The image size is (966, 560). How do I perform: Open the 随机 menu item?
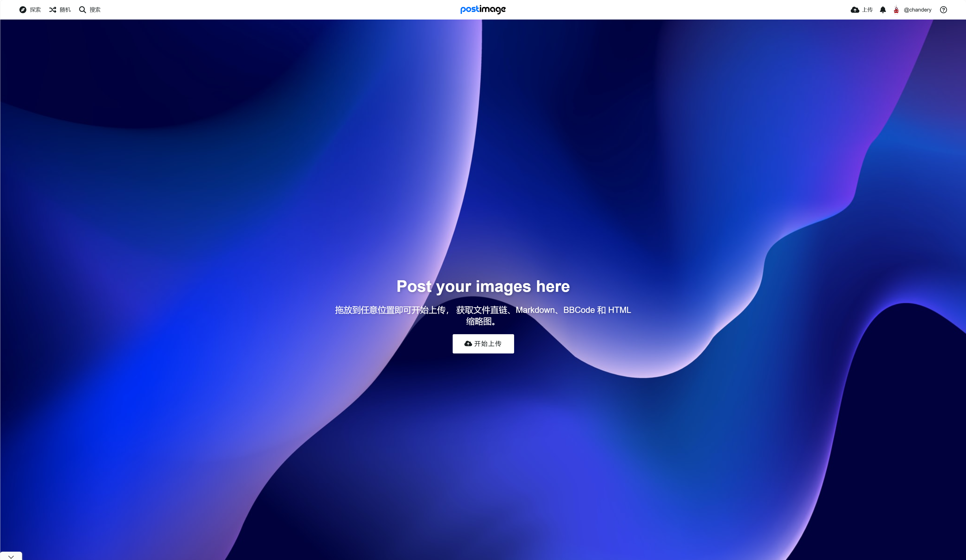(x=65, y=10)
